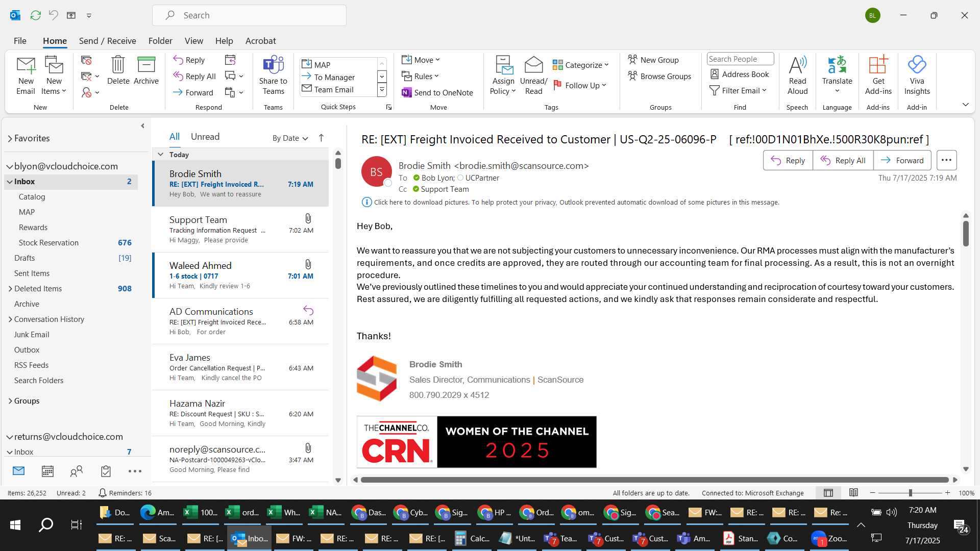Open Tasks view in navigation bar
Viewport: 980px width, 551px height.
click(106, 471)
